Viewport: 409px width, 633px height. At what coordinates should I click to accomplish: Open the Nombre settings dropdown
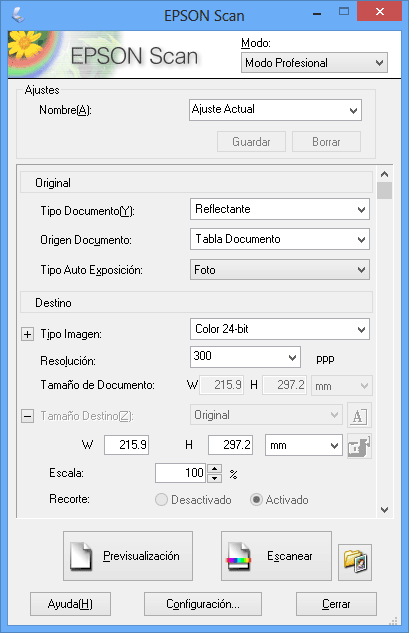point(275,110)
